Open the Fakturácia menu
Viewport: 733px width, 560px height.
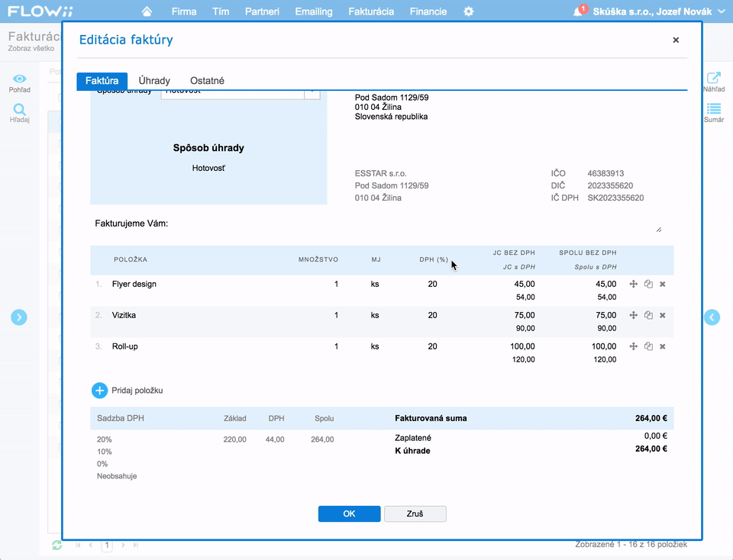tap(371, 11)
